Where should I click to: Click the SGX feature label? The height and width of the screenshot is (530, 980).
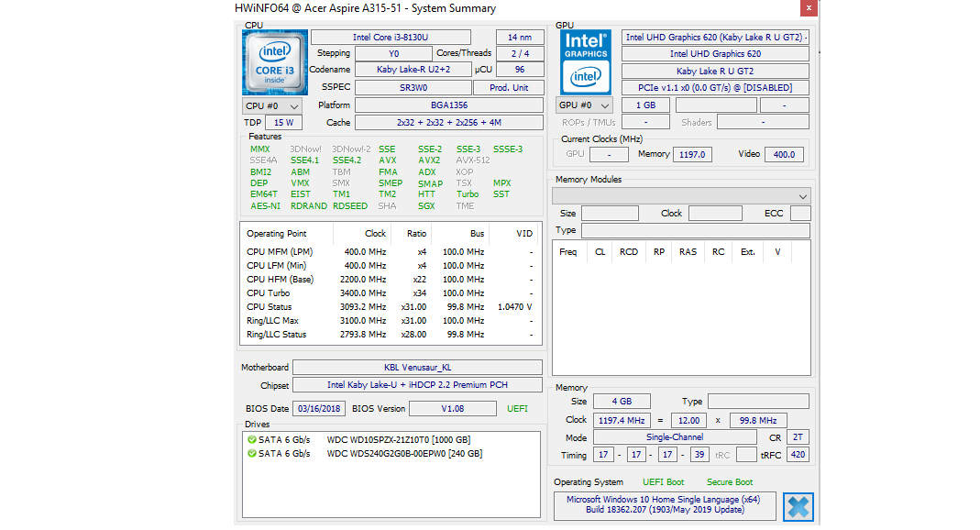click(427, 205)
